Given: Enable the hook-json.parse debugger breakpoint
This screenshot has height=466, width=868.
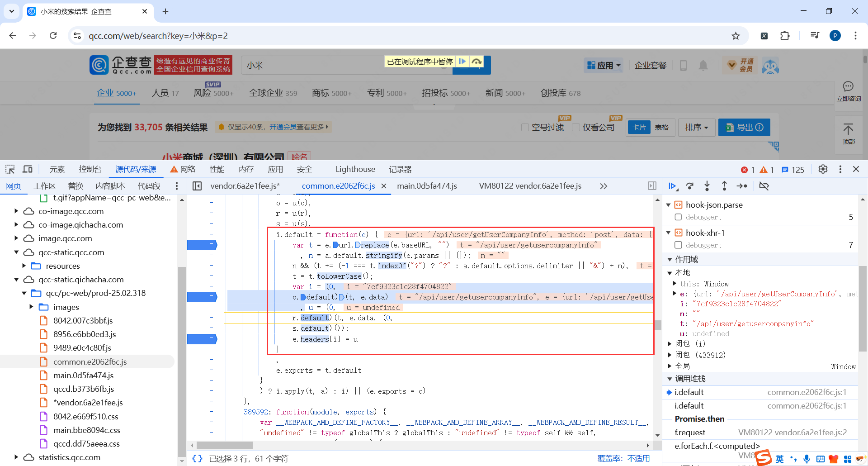Looking at the screenshot, I should pos(678,217).
